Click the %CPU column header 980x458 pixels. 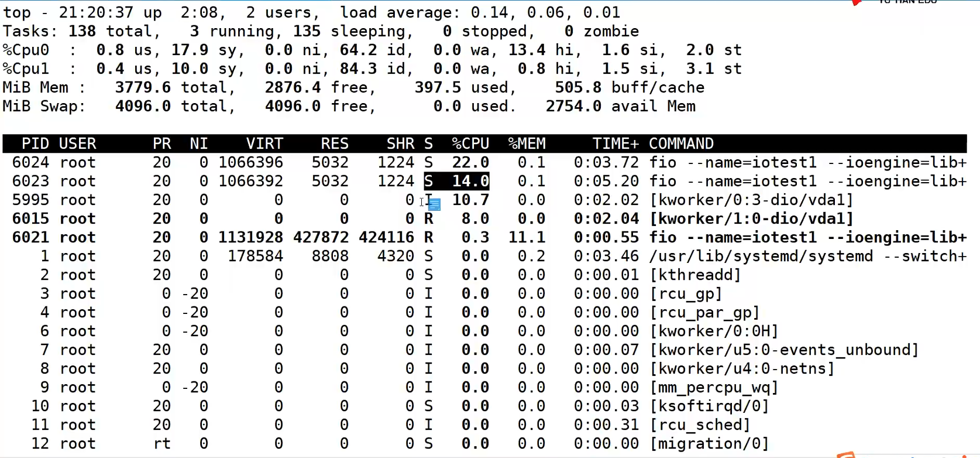(470, 143)
